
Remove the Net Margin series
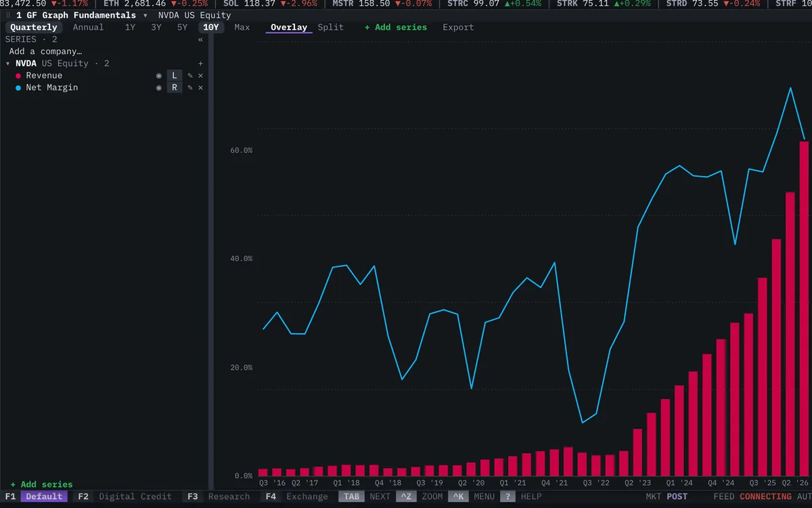(x=200, y=88)
